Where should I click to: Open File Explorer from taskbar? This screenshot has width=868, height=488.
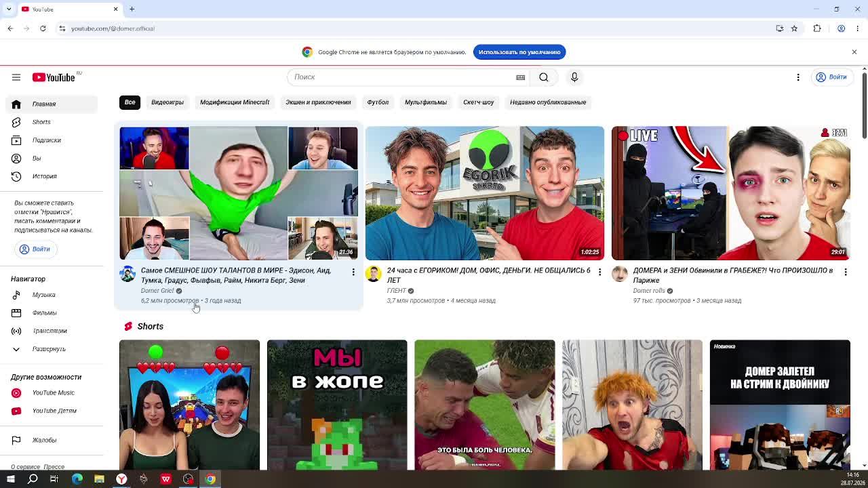click(x=99, y=479)
